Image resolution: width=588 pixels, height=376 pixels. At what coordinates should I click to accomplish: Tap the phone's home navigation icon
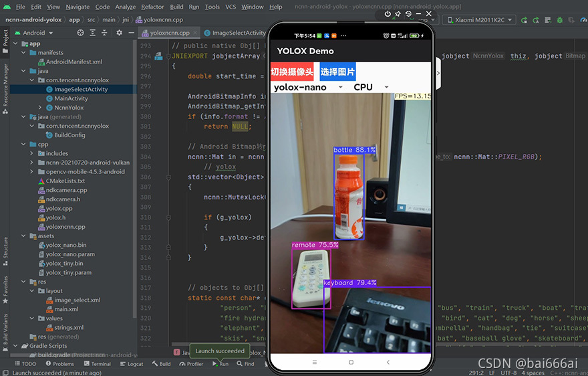pos(351,362)
